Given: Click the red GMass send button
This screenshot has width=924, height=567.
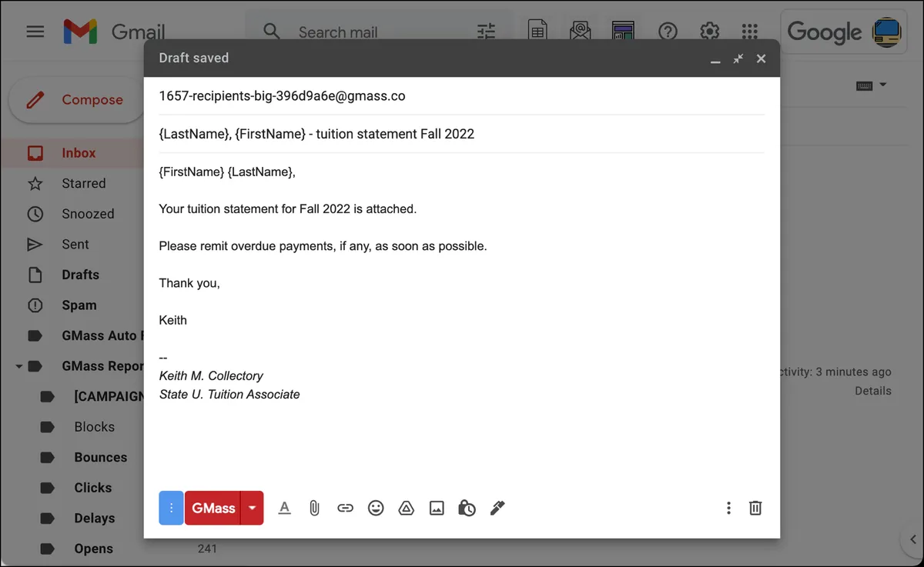Looking at the screenshot, I should [213, 508].
